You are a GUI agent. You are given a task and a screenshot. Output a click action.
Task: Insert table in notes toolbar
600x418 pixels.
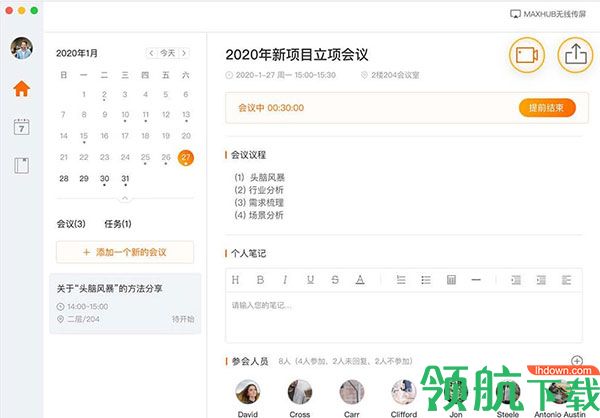tap(451, 280)
